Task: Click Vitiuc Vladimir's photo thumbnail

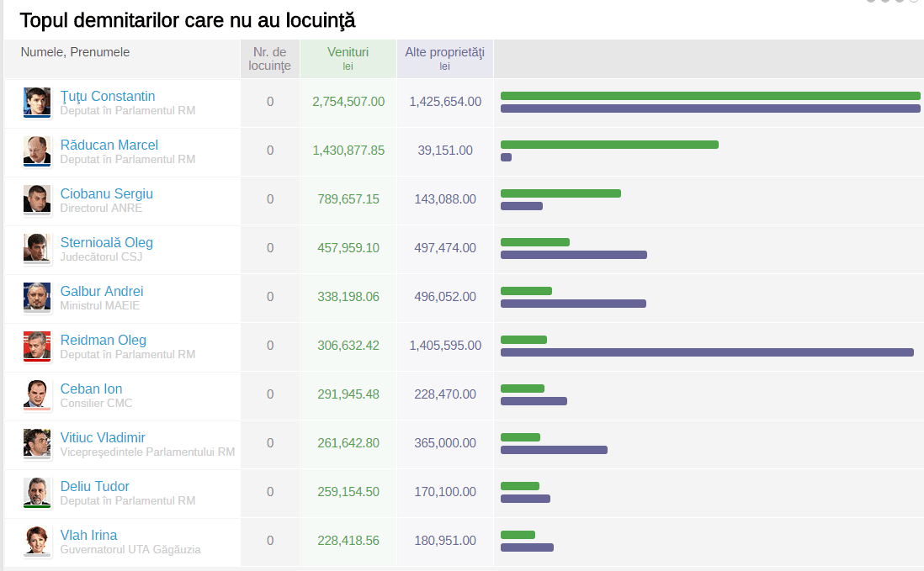Action: tap(37, 443)
